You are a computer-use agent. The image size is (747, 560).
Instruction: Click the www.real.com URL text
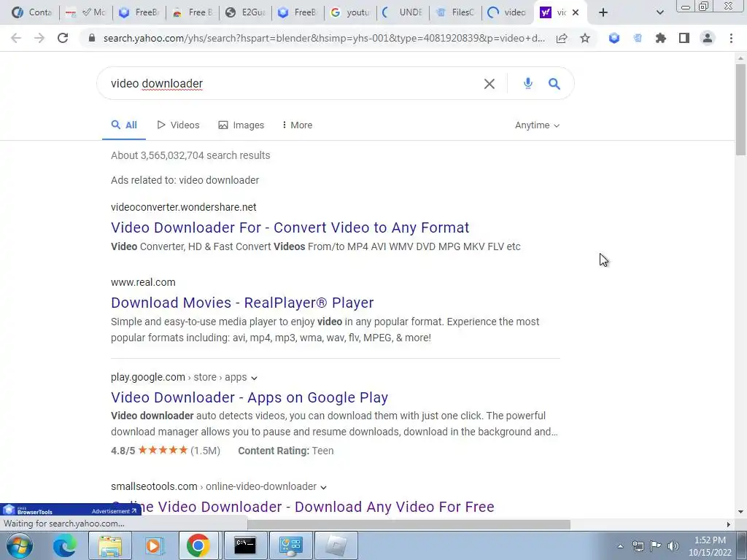143,282
